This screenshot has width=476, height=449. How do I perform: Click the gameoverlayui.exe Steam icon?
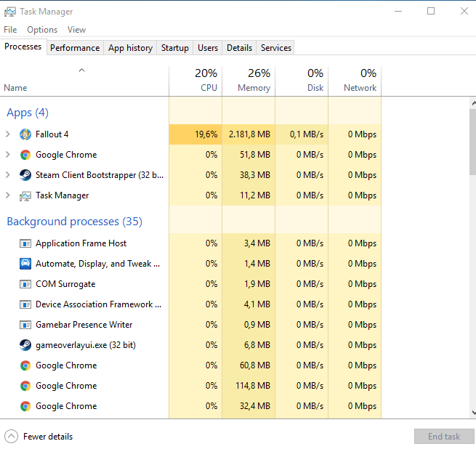tap(25, 345)
